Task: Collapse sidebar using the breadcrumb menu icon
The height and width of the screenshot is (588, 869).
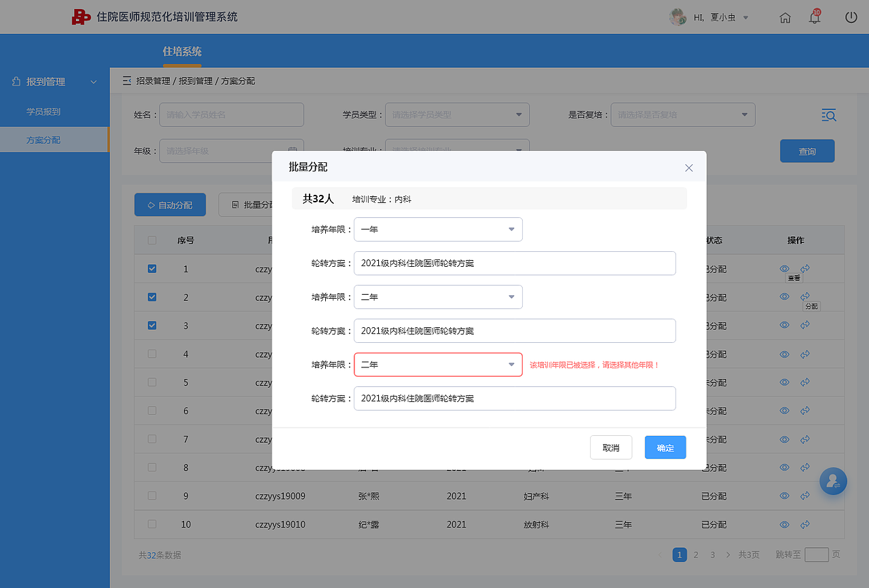Action: click(126, 81)
